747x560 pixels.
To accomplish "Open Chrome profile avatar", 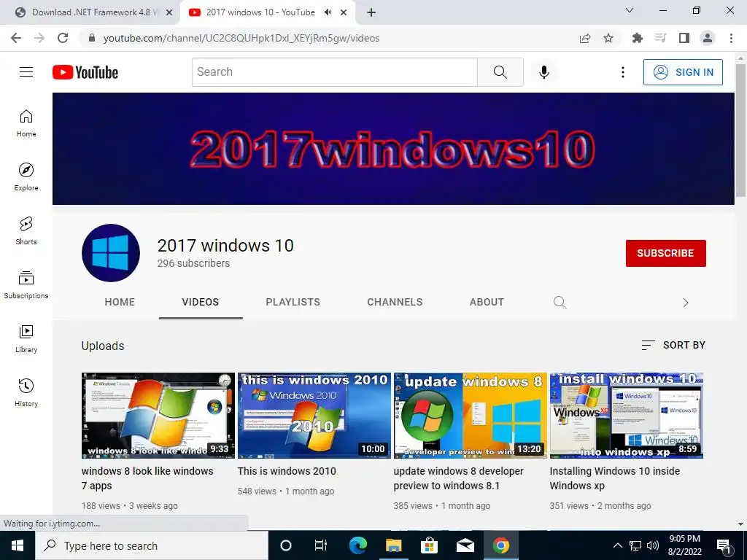I will (x=708, y=38).
